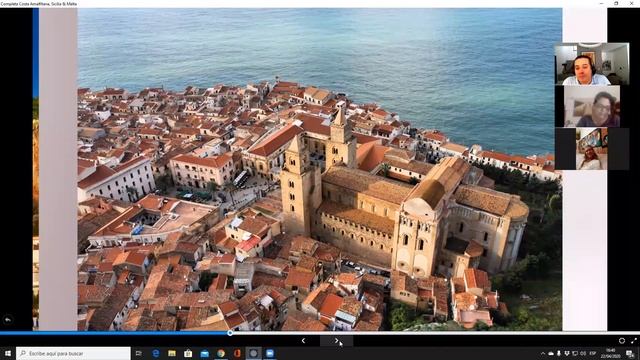Viewport: 640px width, 360px height.
Task: Restore down the slideshow window
Action: tap(616, 3)
